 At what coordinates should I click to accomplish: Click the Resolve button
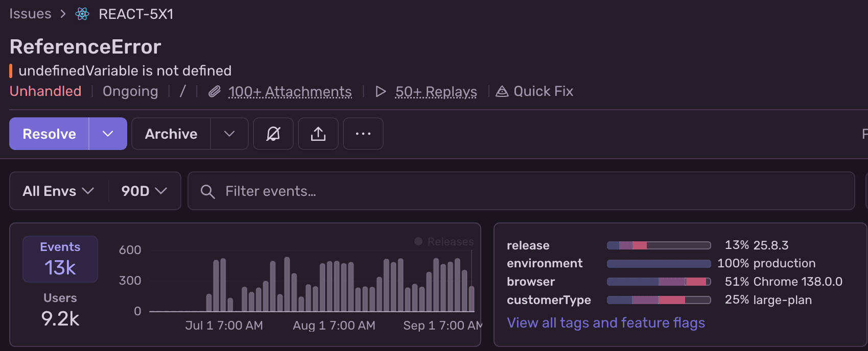[49, 134]
